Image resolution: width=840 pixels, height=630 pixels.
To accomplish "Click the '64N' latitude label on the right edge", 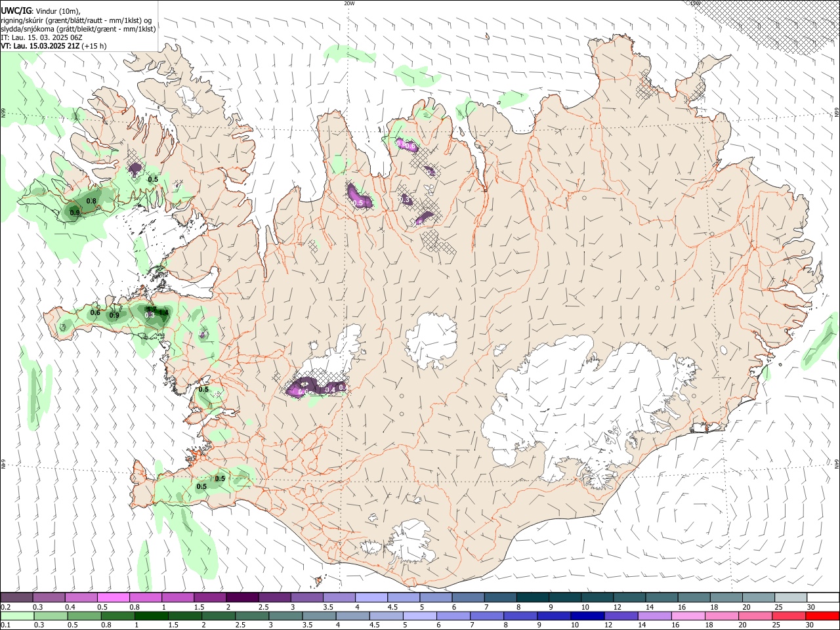I will 837,464.
